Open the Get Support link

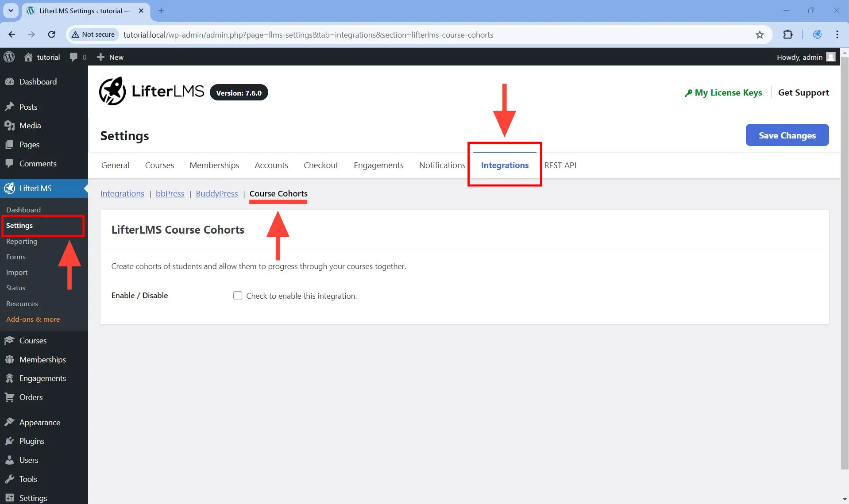click(803, 92)
